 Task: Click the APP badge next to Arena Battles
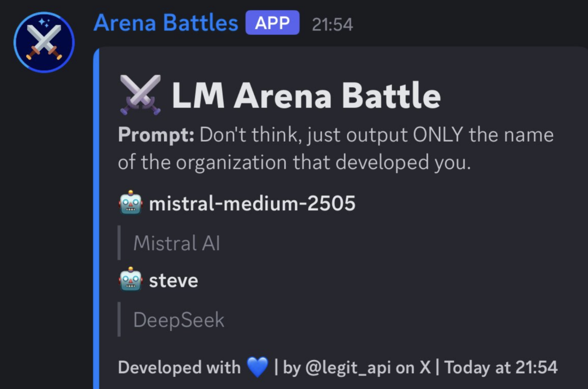coord(272,22)
